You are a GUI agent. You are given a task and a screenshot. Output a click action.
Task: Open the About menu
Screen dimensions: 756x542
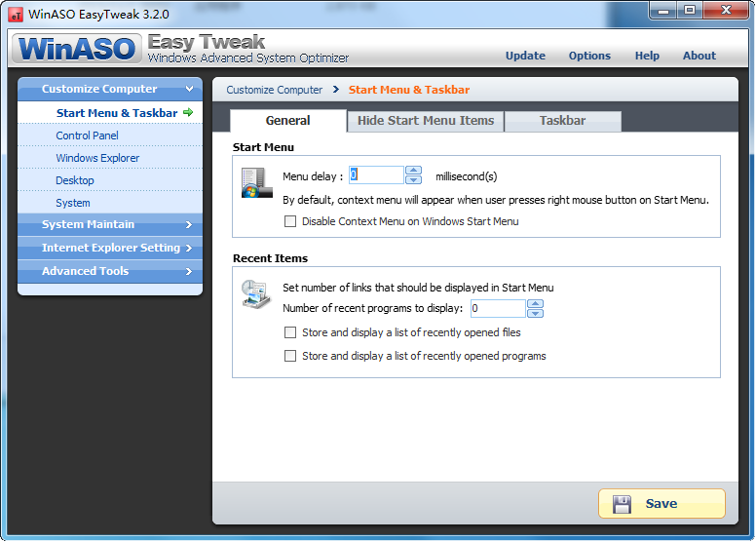(x=699, y=56)
